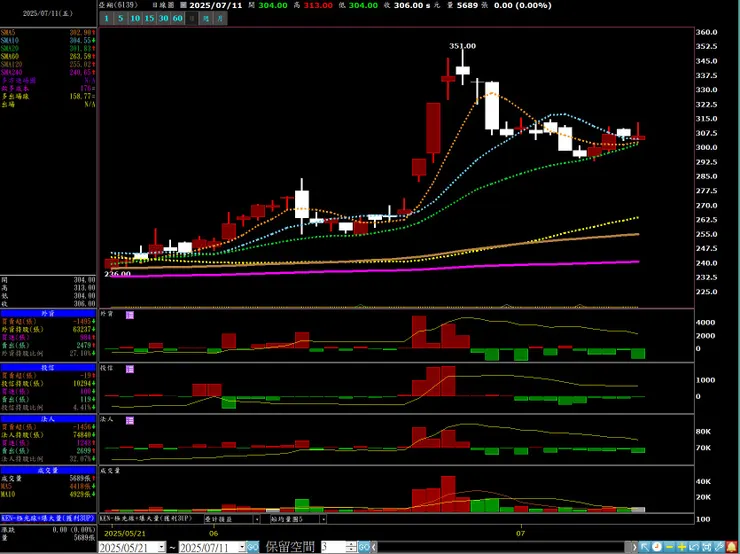Switch to 60-minute chart interval
Viewport: 740px width, 554px height.
pos(177,18)
